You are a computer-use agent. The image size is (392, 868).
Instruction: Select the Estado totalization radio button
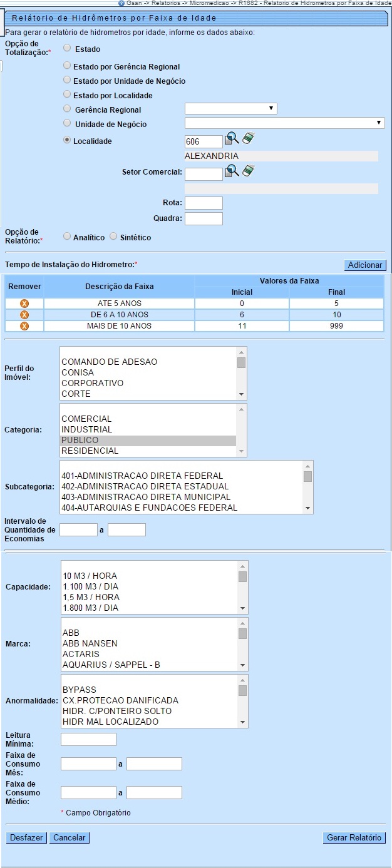67,48
